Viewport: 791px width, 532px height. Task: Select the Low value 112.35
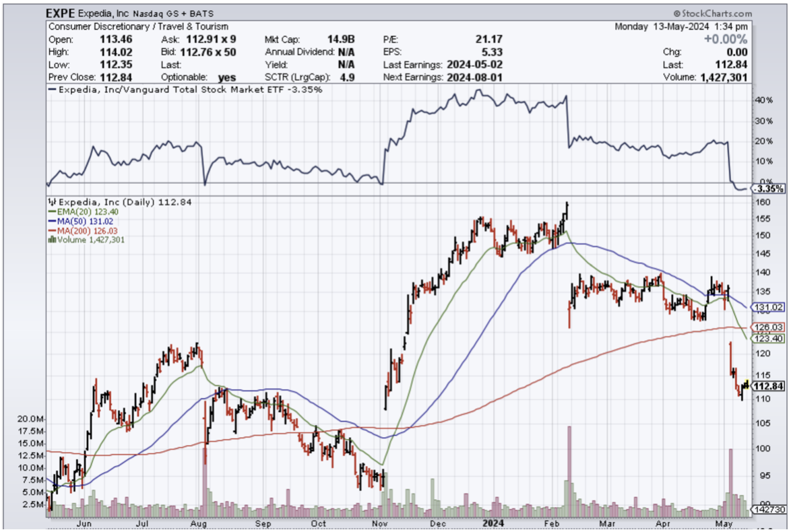[x=116, y=65]
